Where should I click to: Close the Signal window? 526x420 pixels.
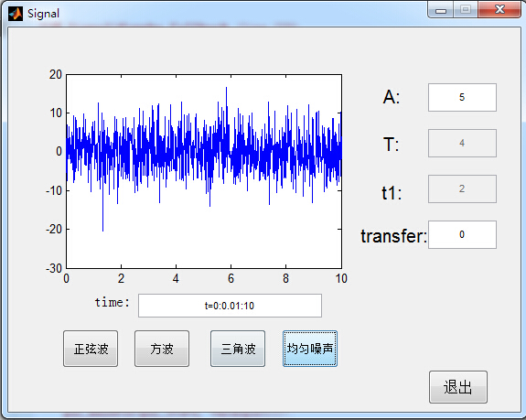(499, 9)
